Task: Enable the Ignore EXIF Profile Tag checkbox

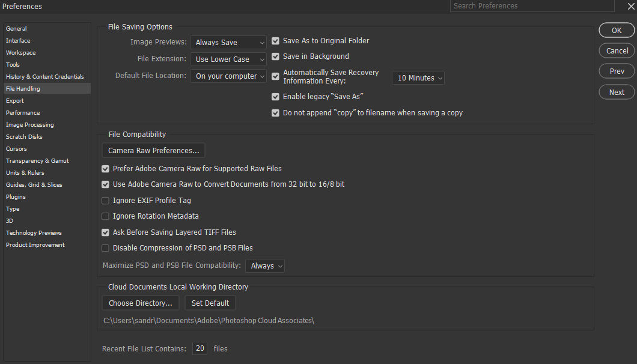Action: tap(105, 200)
